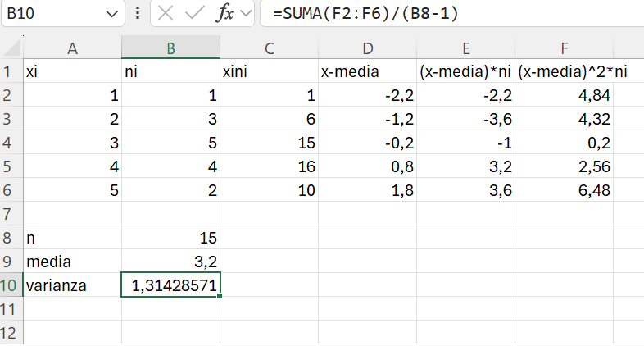The image size is (644, 346).
Task: Click the cell containing 6,48
Action: [565, 190]
